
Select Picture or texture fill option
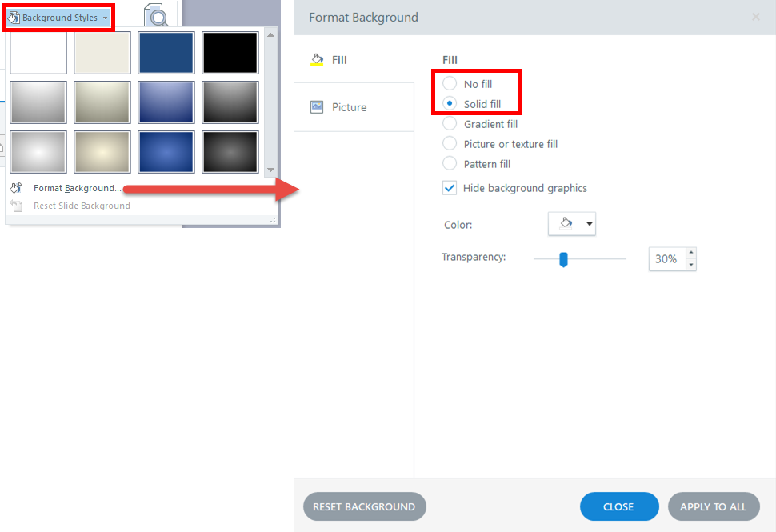click(x=450, y=143)
